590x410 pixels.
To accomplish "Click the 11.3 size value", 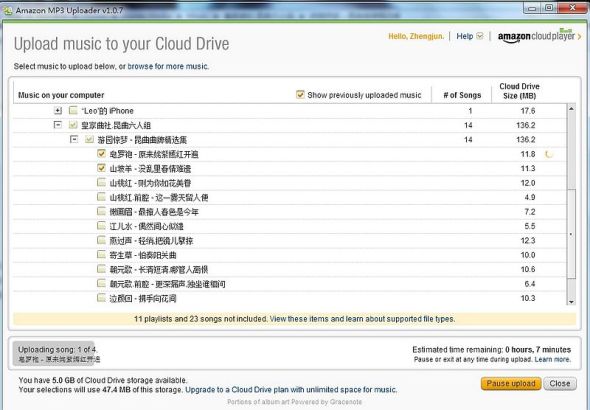I will 528,169.
